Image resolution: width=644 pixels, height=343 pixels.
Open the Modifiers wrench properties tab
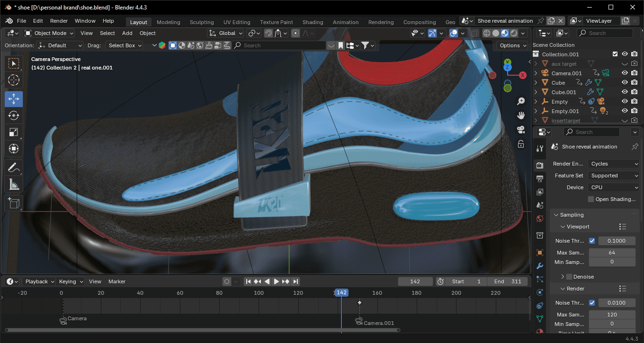[539, 266]
